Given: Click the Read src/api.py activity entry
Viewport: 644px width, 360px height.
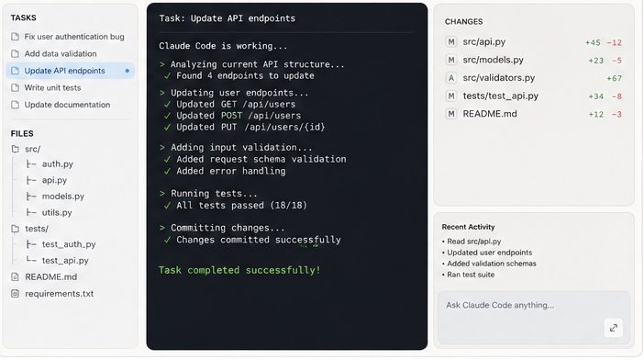Looking at the screenshot, I should 472,242.
